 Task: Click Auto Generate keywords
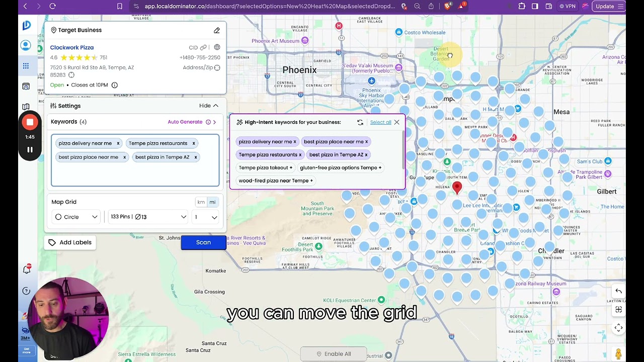pos(185,122)
